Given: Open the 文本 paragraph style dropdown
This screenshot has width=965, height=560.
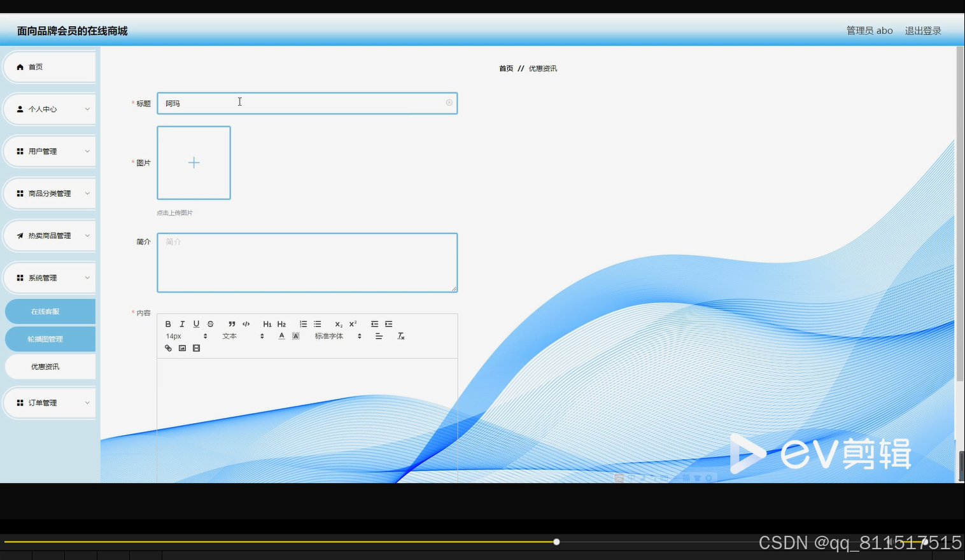Looking at the screenshot, I should (x=243, y=336).
